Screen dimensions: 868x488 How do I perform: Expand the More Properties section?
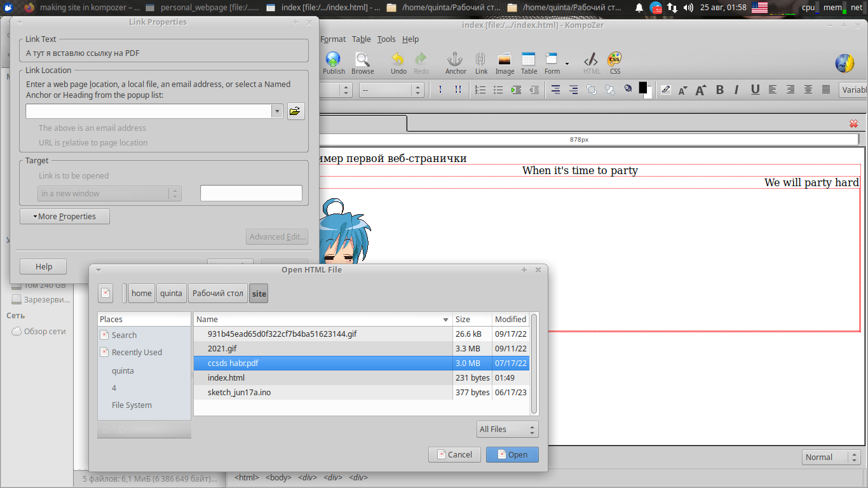tap(65, 217)
